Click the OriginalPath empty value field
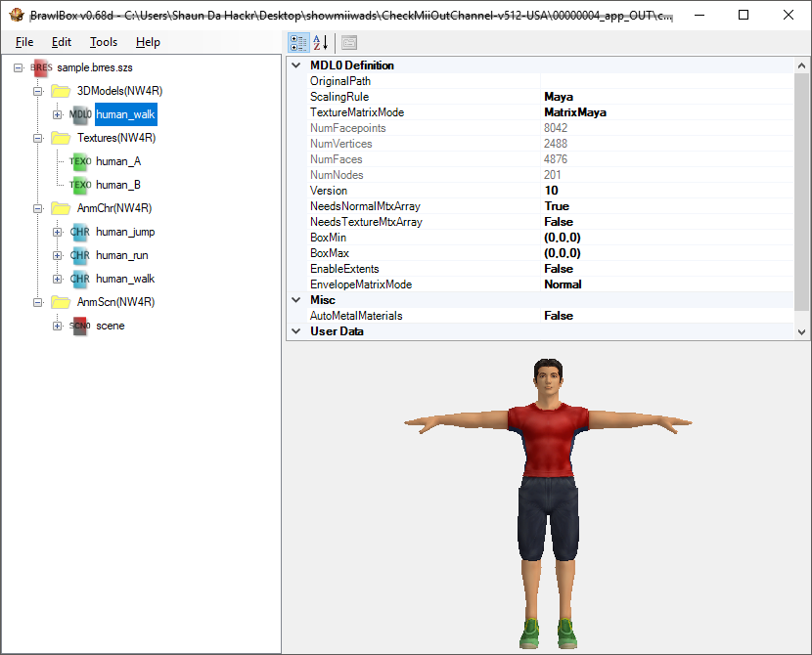This screenshot has width=812, height=655. point(667,81)
